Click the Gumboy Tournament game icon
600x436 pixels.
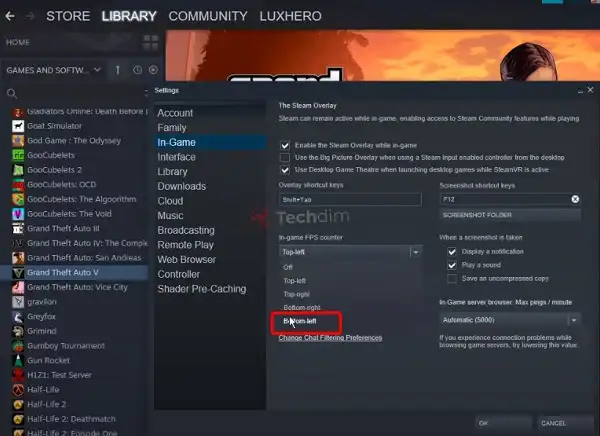pos(18,346)
